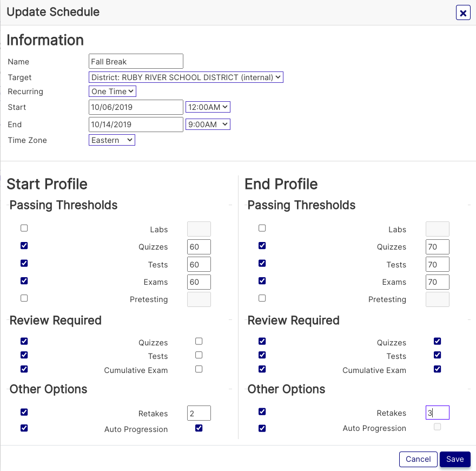Enable Pretesting threshold in End Profile
Viewport: 476px width, 471px height.
pyautogui.click(x=262, y=298)
